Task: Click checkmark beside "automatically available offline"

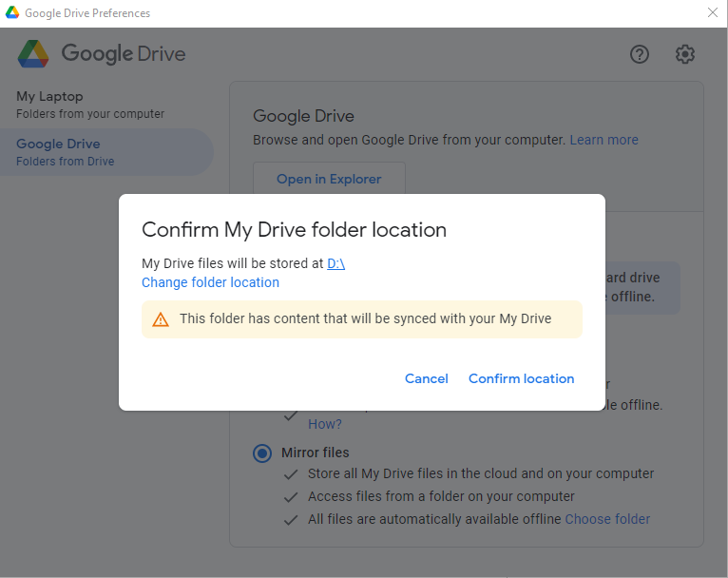Action: click(291, 519)
